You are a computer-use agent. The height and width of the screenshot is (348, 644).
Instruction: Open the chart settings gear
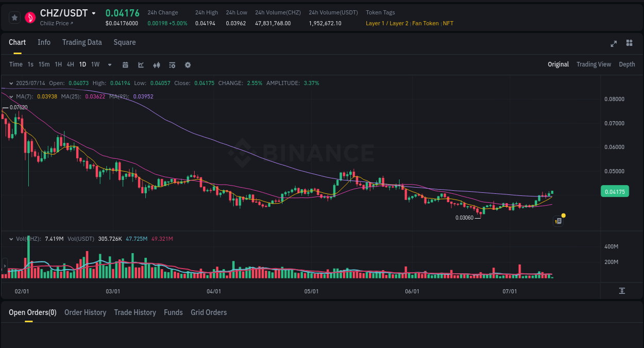(x=187, y=64)
